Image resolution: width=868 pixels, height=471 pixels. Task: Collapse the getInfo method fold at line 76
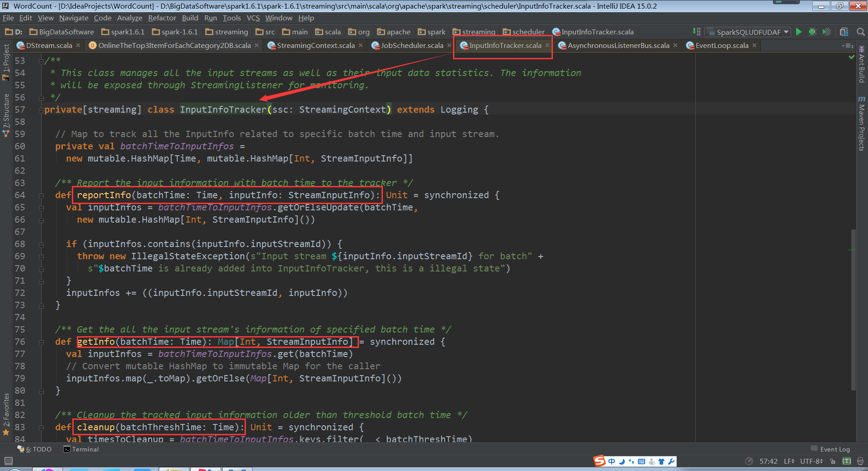[x=41, y=342]
